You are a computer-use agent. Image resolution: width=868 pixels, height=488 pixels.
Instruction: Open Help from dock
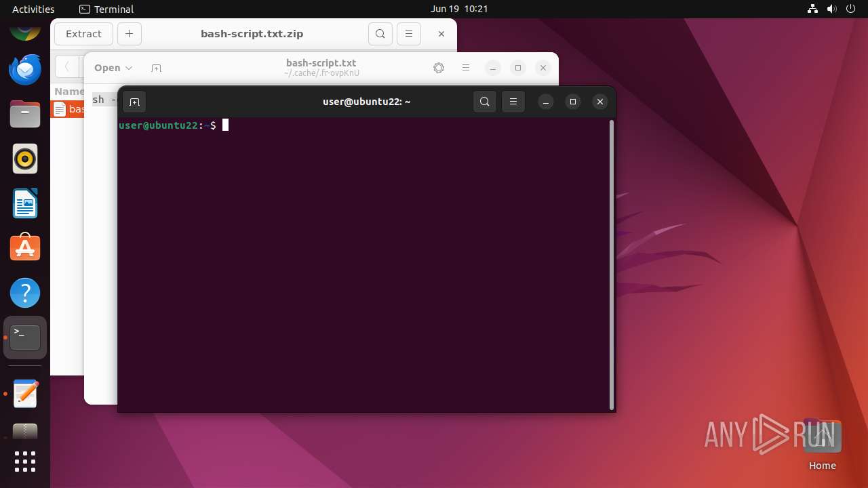(x=25, y=293)
